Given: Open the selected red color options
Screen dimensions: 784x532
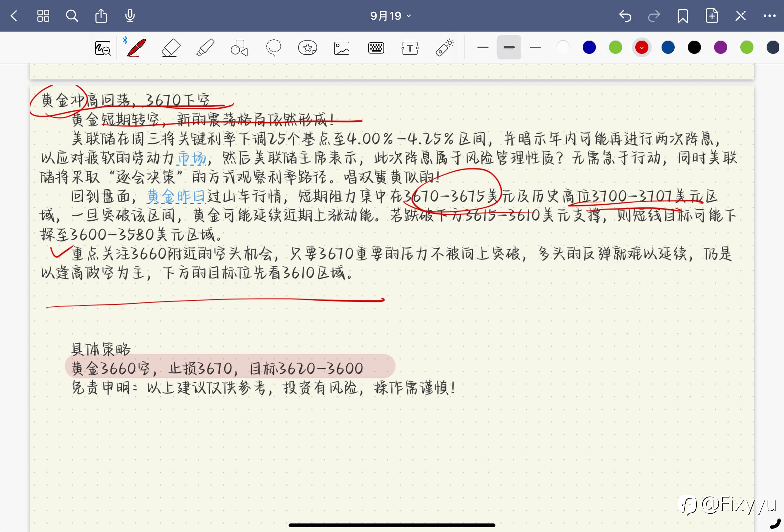Looking at the screenshot, I should [641, 48].
